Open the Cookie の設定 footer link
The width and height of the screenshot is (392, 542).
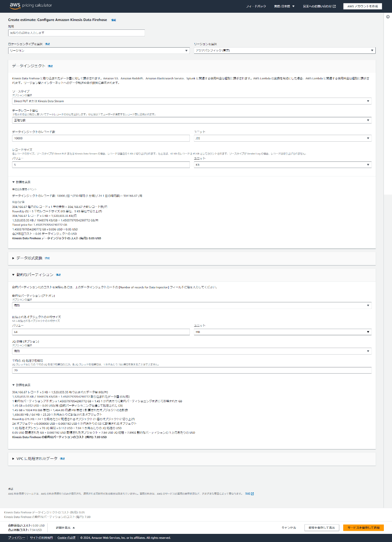(x=67, y=538)
